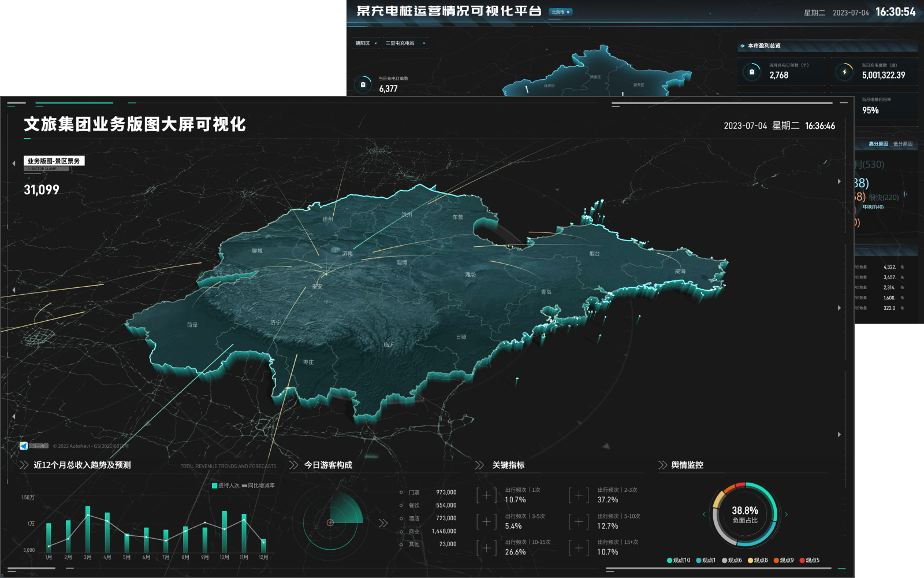Expand the 朝阳区 district selector
924x578 pixels.
[366, 43]
